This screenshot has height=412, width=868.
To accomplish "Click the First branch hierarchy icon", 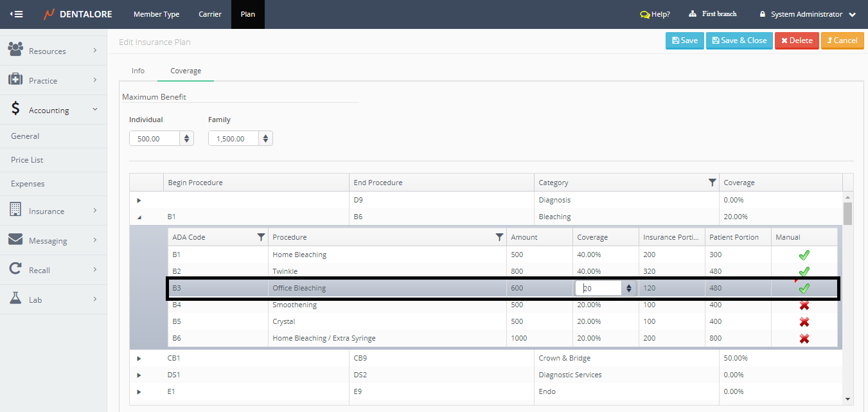I will pyautogui.click(x=693, y=14).
